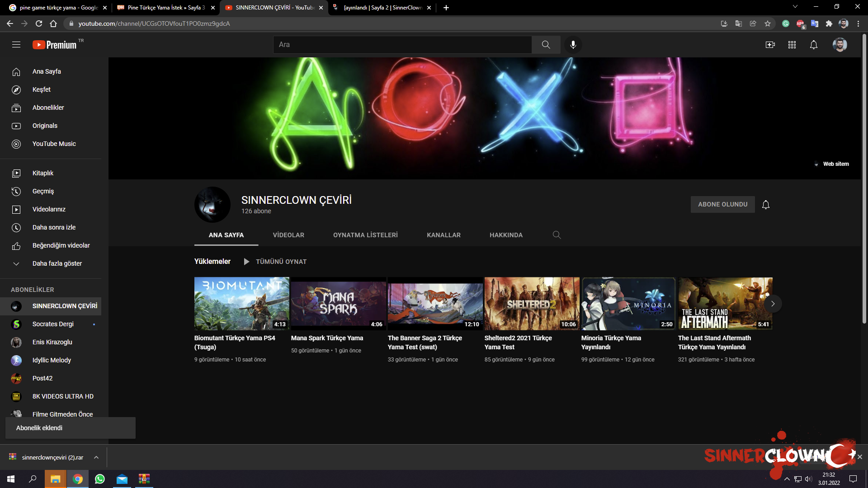Click next arrow on uploads carousel
This screenshot has height=488, width=868.
773,304
